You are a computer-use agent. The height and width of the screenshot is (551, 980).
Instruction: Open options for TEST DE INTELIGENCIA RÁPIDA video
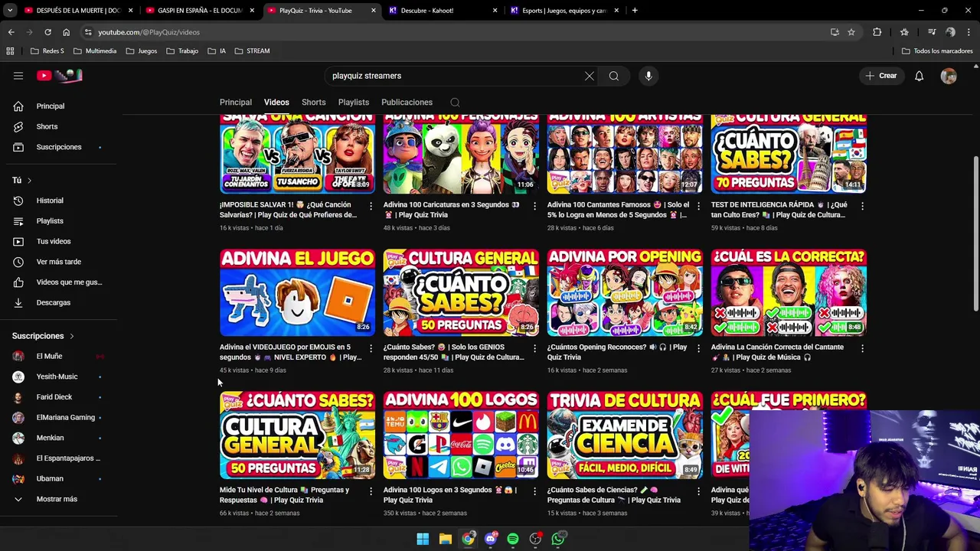(862, 206)
